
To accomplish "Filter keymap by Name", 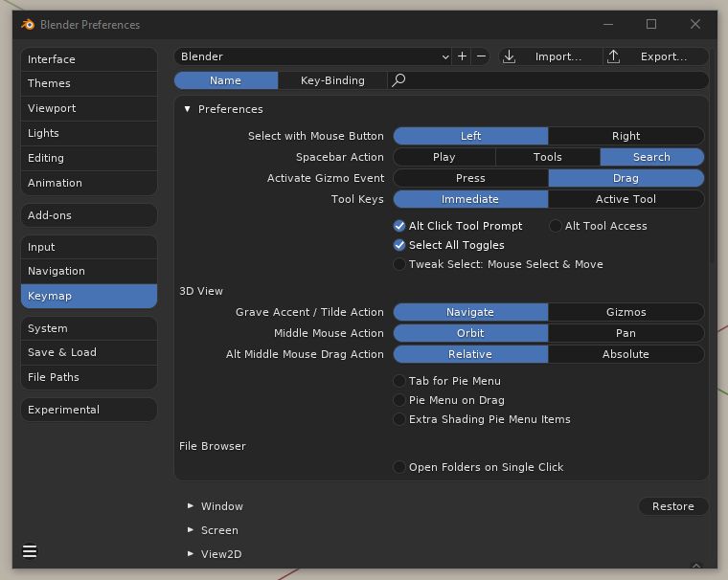I will [226, 80].
